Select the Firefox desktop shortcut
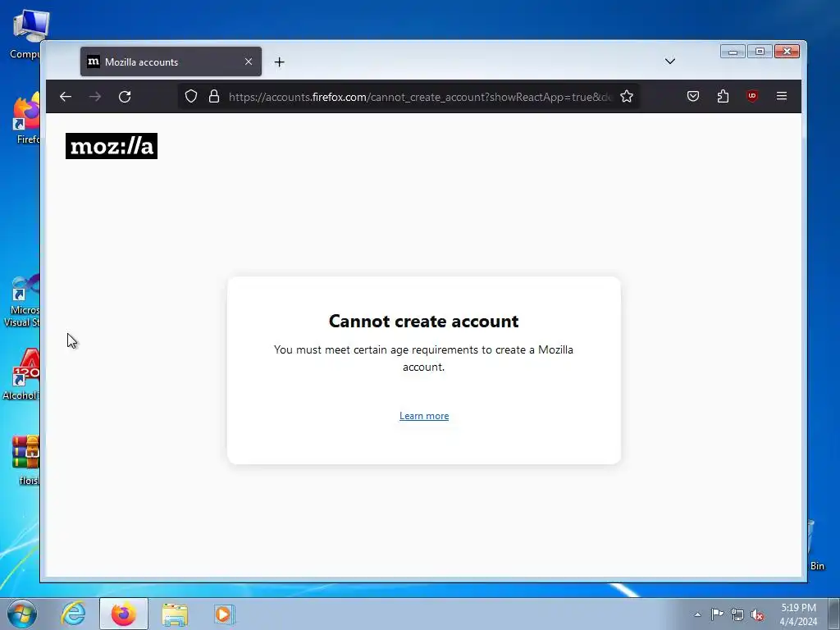The height and width of the screenshot is (630, 840). (x=27, y=119)
